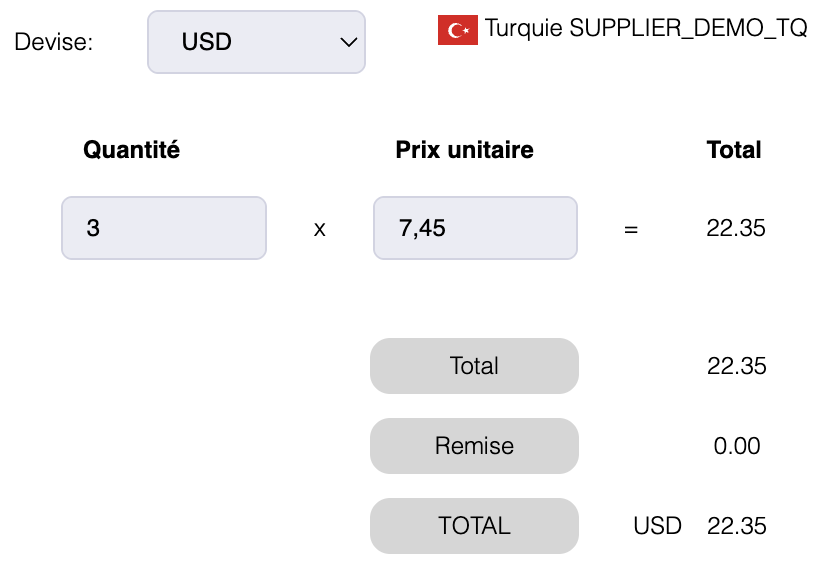Open the USD currency dropdown
828x572 pixels.
click(256, 42)
